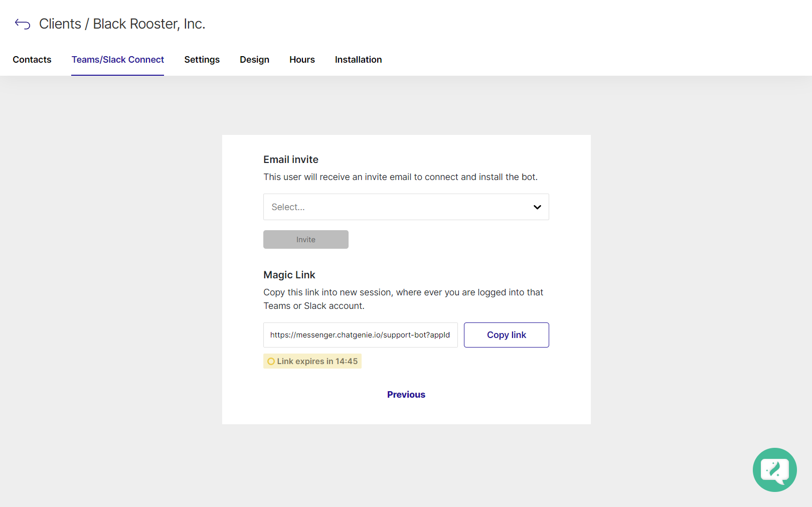Open the Contacts tab

coord(32,60)
